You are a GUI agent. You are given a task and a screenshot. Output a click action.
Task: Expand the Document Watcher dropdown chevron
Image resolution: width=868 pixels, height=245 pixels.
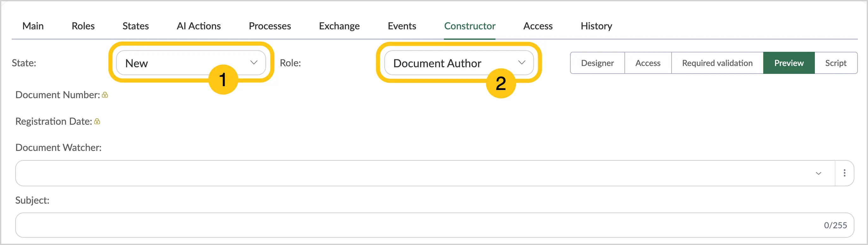[818, 173]
